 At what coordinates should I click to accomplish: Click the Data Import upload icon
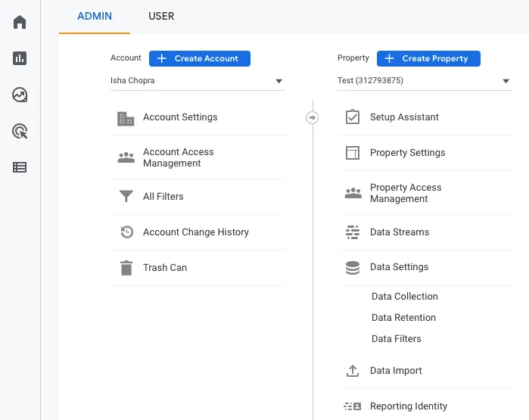(x=353, y=371)
